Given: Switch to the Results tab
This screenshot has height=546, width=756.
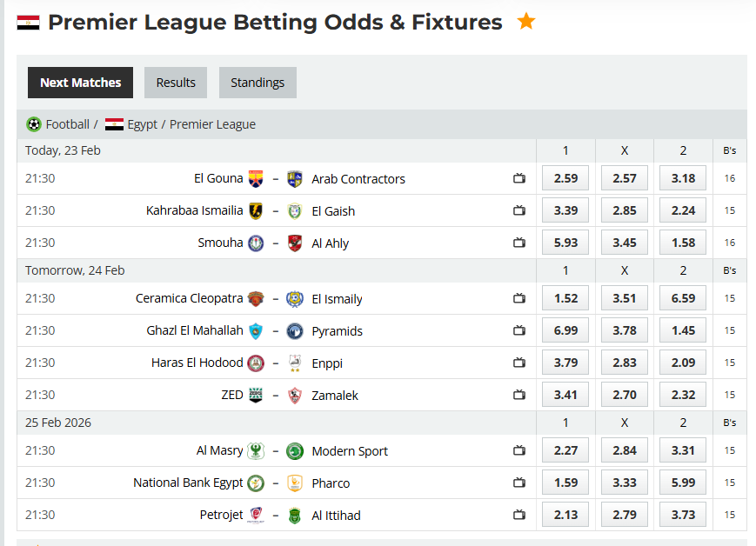Looking at the screenshot, I should pos(175,83).
